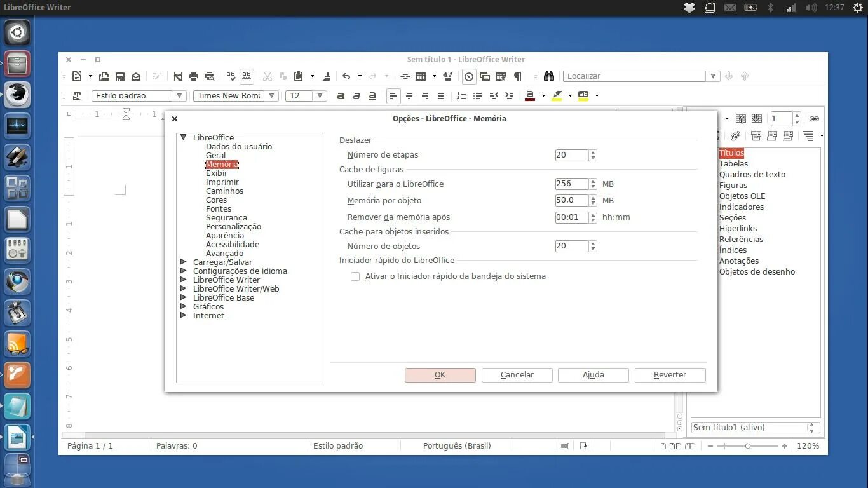Expand the Internet tree node
The height and width of the screenshot is (488, 868).
[184, 315]
